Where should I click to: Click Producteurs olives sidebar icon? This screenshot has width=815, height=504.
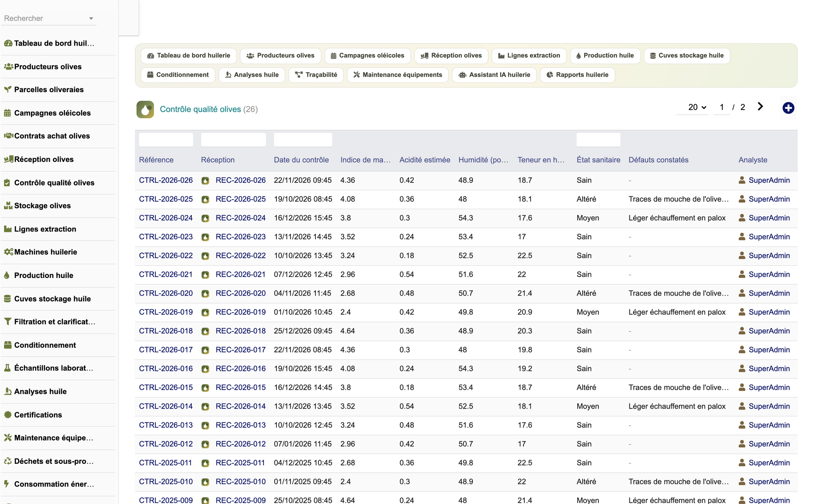tap(8, 67)
